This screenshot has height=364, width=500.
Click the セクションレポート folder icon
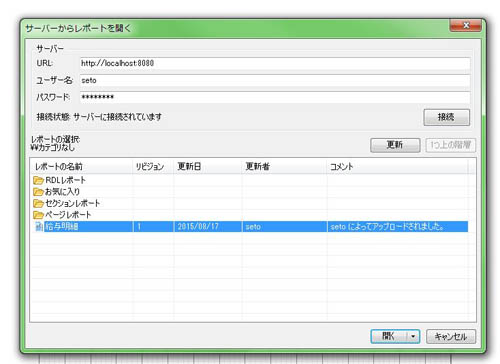[38, 203]
